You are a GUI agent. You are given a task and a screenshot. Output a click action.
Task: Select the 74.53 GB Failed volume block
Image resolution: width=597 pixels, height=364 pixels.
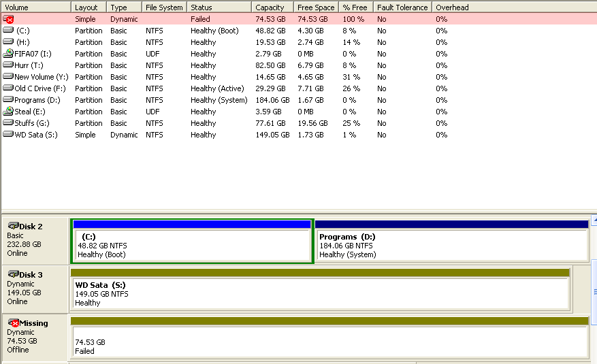(x=329, y=342)
